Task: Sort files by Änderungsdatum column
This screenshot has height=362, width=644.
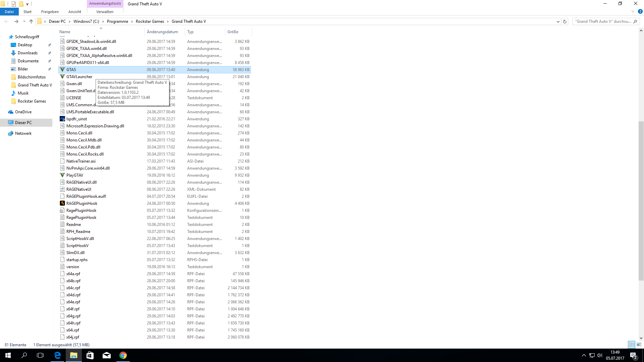Action: (162, 32)
